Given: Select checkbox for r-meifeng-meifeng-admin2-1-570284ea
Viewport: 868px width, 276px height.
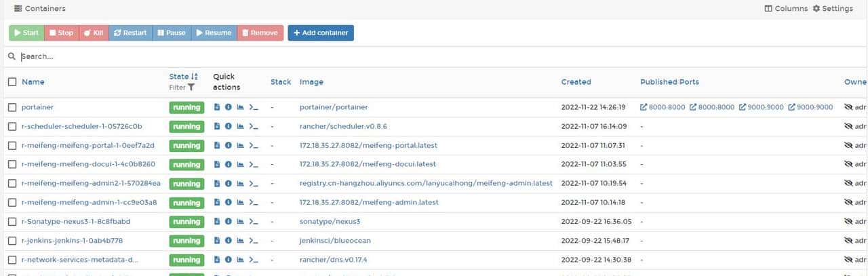Looking at the screenshot, I should (12, 183).
